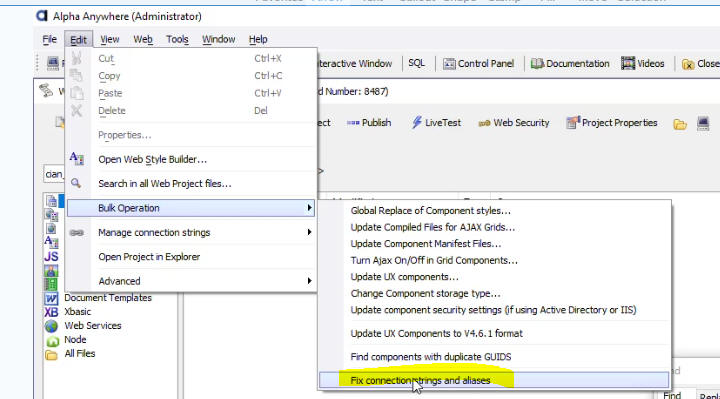This screenshot has height=399, width=720.
Task: Click the green Node icon
Action: click(53, 341)
